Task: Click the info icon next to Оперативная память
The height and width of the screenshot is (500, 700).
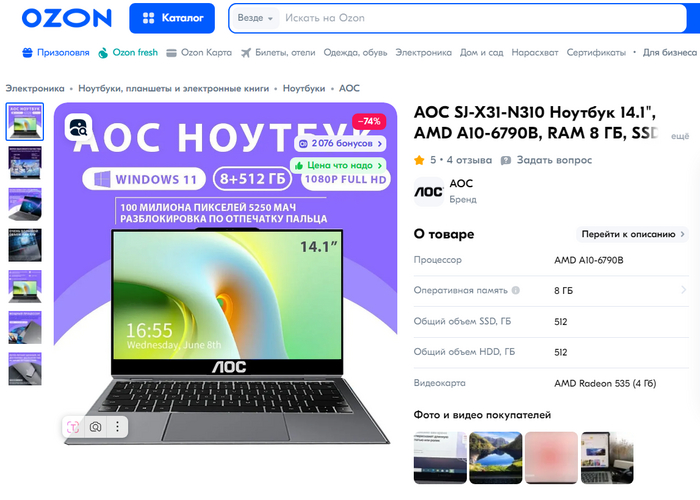Action: [516, 291]
